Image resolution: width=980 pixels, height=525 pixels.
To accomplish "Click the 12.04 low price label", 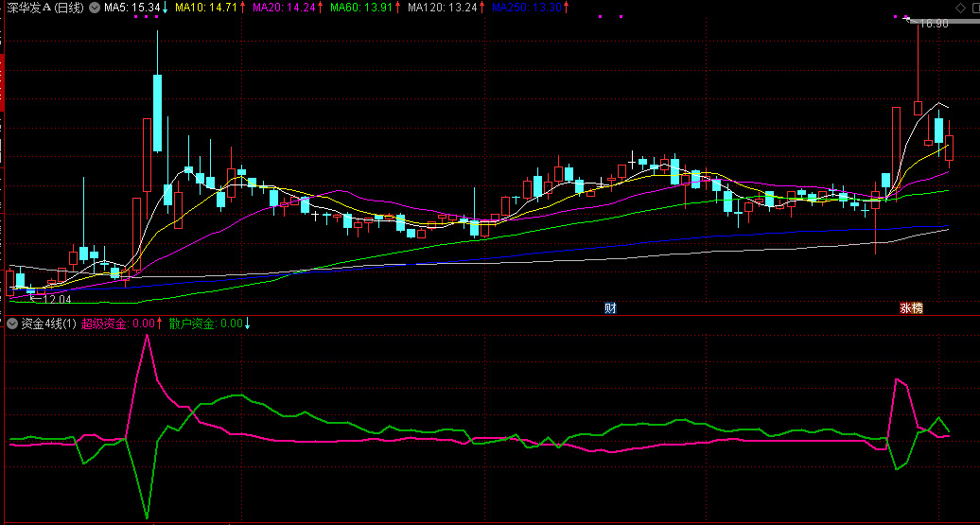I will coord(57,300).
